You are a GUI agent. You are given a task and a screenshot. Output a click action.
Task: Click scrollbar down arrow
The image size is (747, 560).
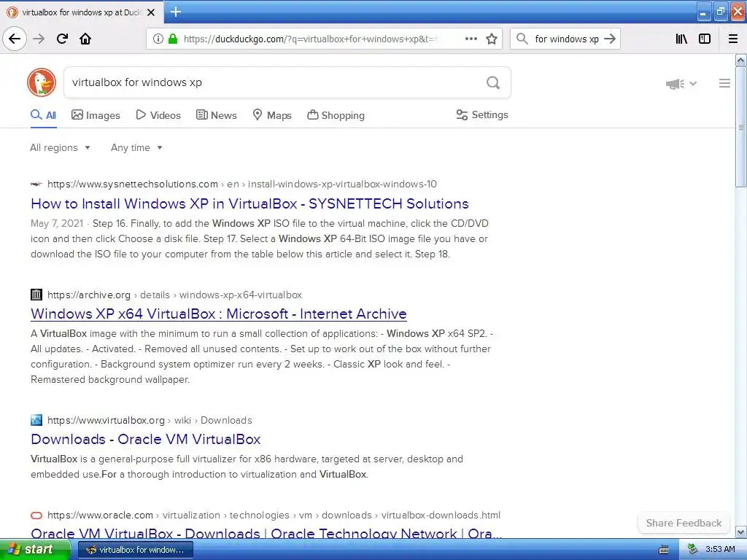(741, 532)
